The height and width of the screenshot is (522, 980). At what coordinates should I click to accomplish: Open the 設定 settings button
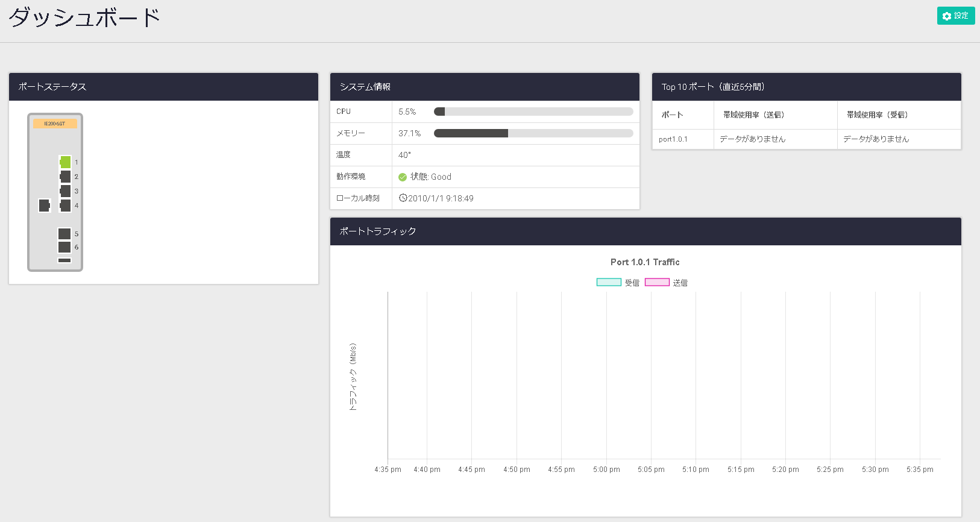coord(955,16)
